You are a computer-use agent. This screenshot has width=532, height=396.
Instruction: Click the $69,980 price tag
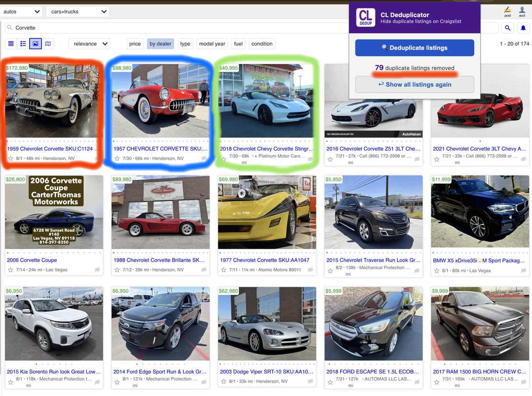pos(228,179)
